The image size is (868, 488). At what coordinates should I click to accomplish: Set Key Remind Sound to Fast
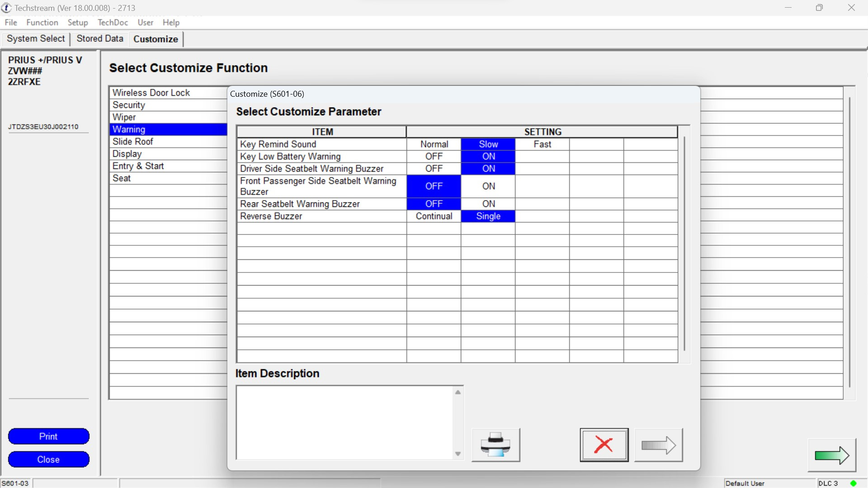(x=542, y=144)
